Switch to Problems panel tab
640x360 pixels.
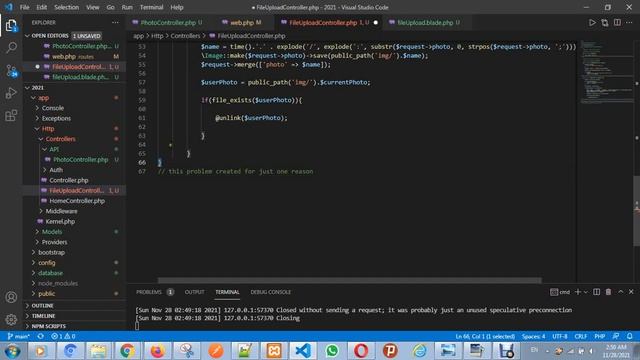pyautogui.click(x=155, y=292)
